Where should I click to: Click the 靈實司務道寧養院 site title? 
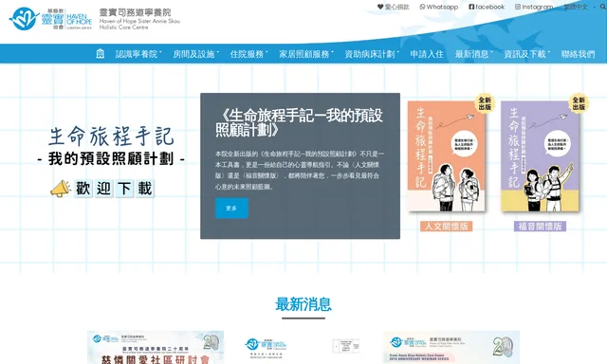tap(135, 12)
